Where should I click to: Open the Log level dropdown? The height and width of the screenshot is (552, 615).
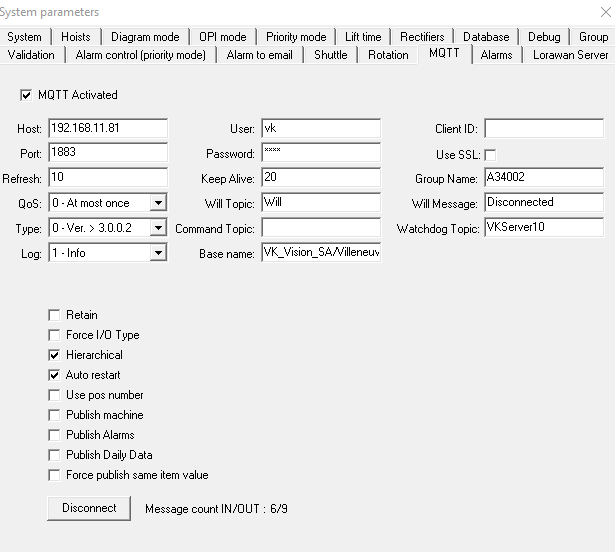(157, 253)
